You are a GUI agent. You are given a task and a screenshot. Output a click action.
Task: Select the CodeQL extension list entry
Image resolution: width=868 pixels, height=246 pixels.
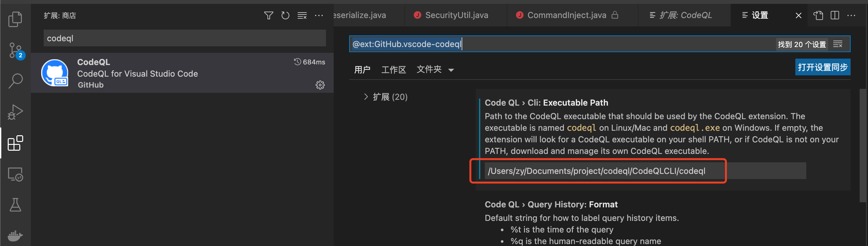(182, 73)
